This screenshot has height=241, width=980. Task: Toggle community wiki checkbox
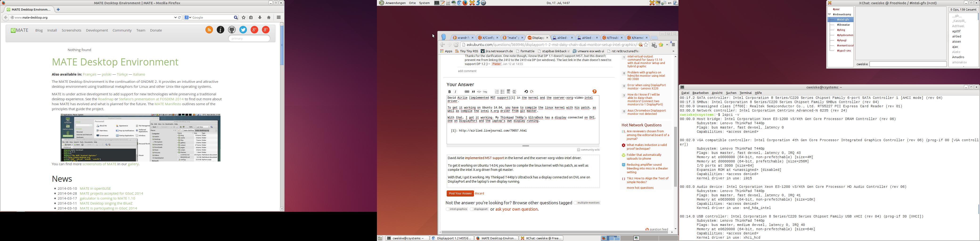pyautogui.click(x=578, y=150)
